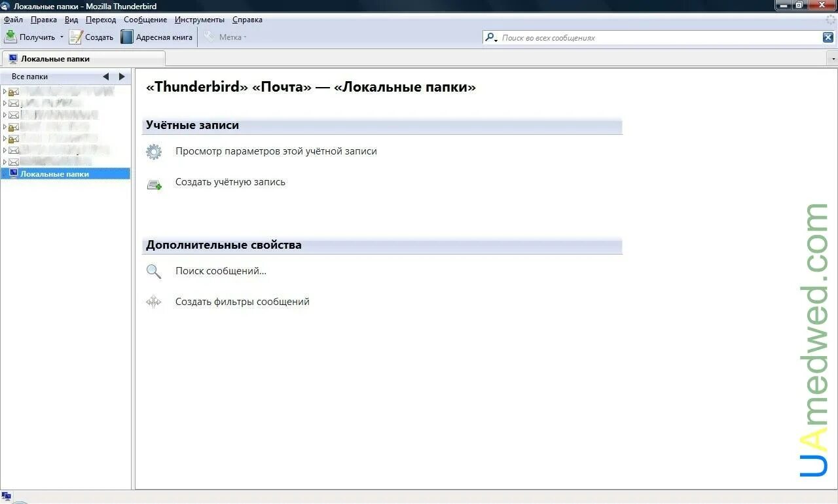This screenshot has width=838, height=504.
Task: Open the Сообщение menu
Action: tap(145, 20)
